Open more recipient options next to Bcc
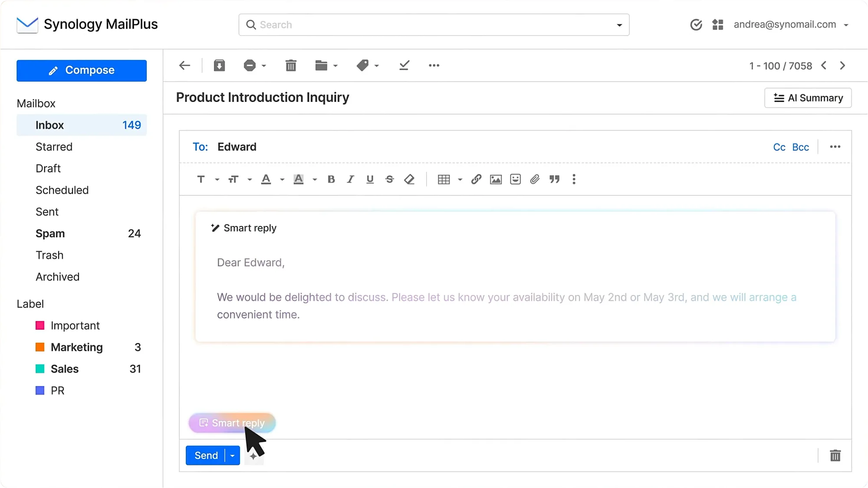Viewport: 868px width, 488px height. (x=835, y=147)
